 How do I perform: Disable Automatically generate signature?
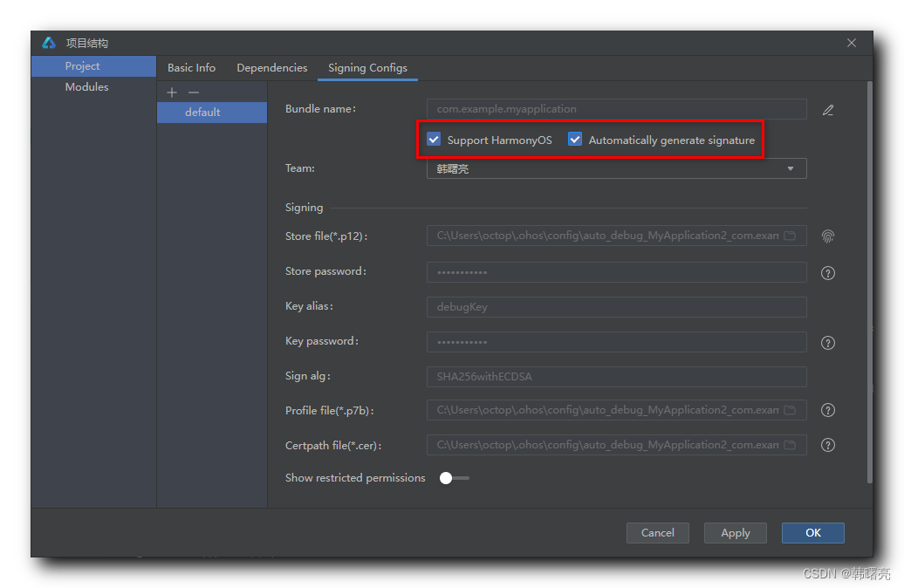[x=574, y=139]
